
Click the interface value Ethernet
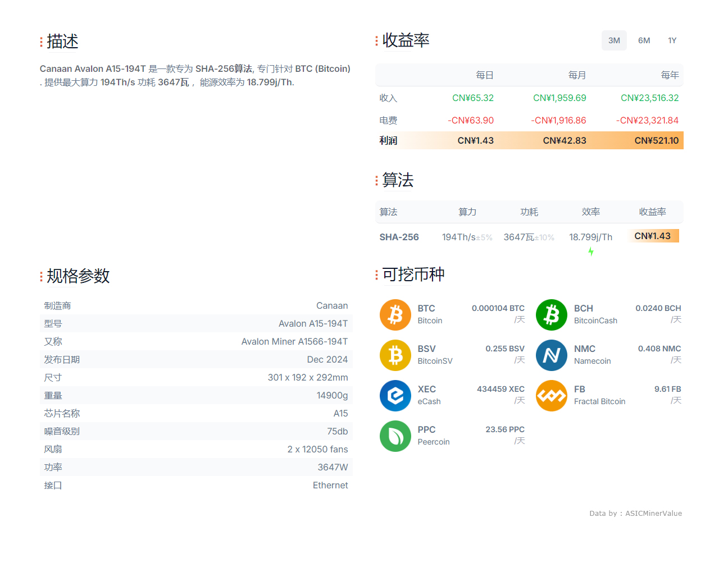[x=330, y=485]
